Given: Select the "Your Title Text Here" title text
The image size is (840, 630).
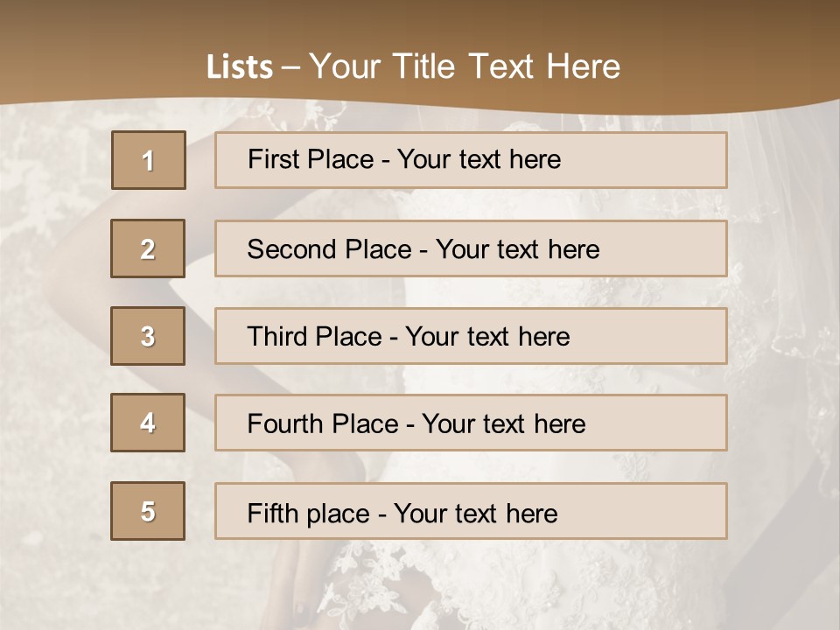Looking at the screenshot, I should [465, 66].
